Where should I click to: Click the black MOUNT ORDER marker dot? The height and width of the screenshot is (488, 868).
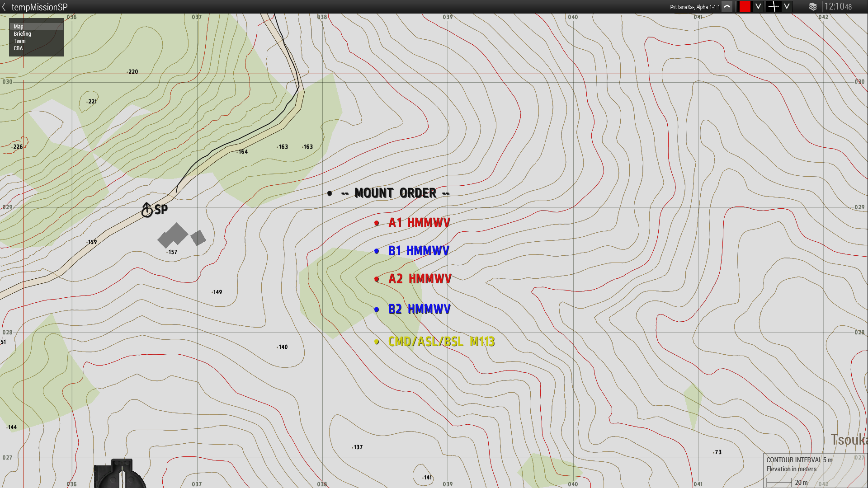click(x=330, y=193)
